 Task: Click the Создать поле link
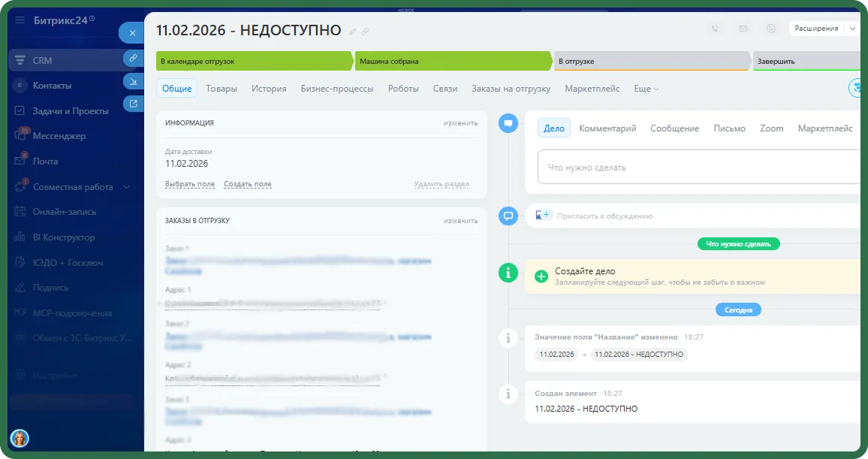point(248,184)
